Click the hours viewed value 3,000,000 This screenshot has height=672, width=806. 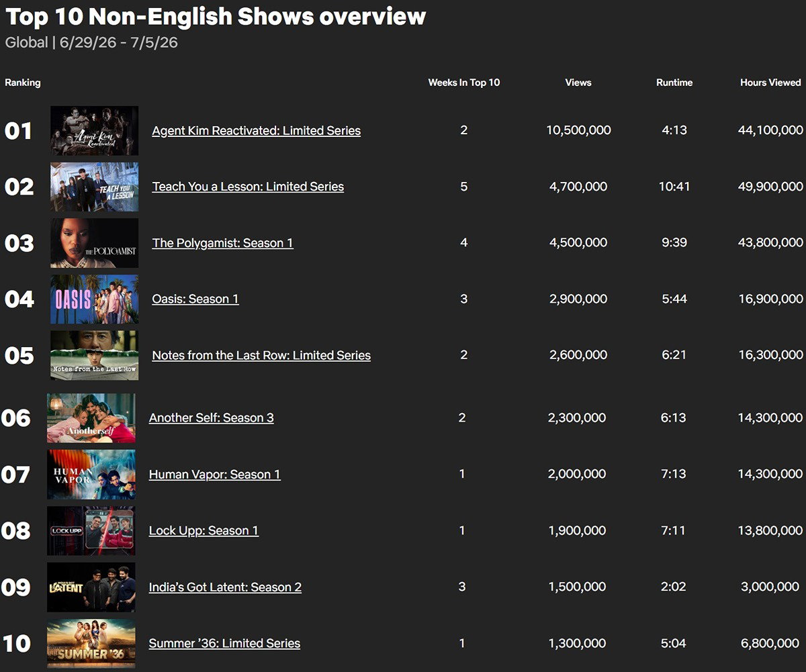(x=770, y=587)
